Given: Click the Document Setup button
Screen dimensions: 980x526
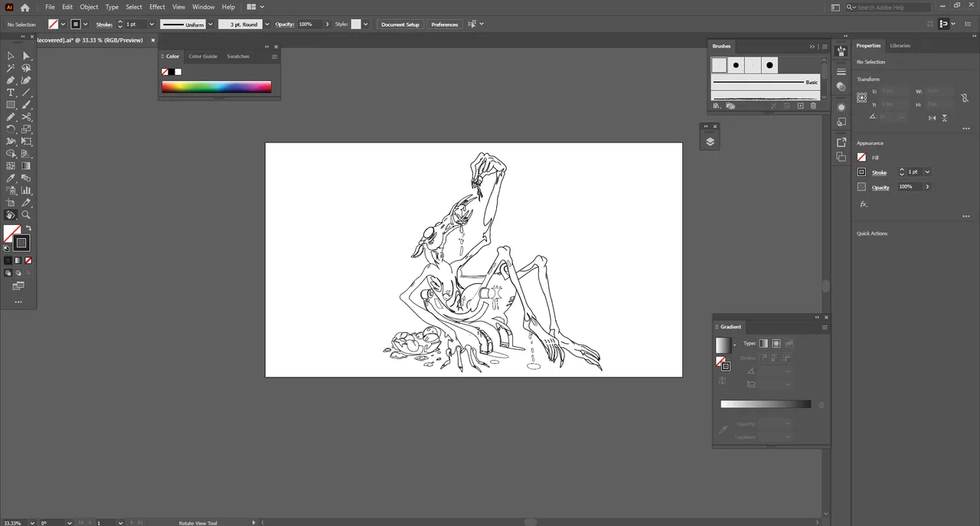Looking at the screenshot, I should [x=400, y=25].
